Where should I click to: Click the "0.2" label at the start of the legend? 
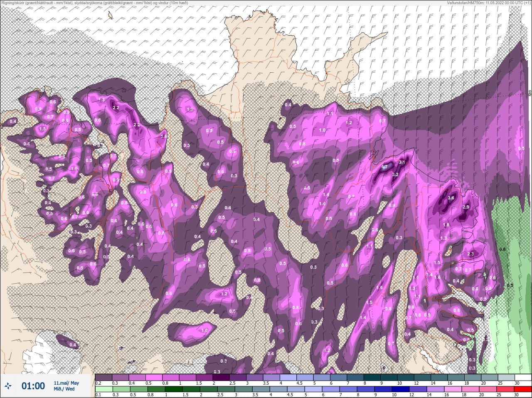(99, 383)
